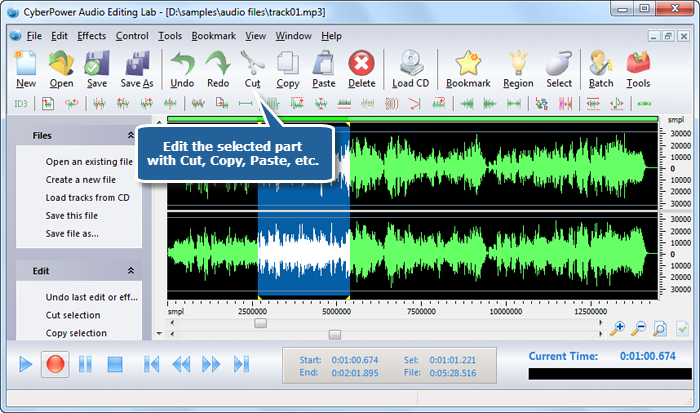Screen dimensions: 700x413
Task: Open the File menu
Action: (x=34, y=36)
